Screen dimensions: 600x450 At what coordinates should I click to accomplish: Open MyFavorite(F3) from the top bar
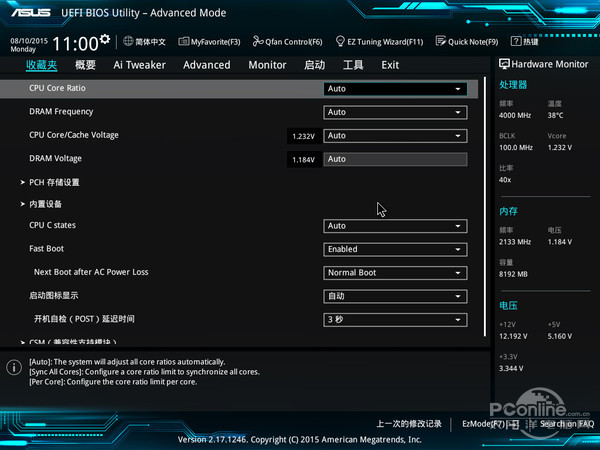click(209, 42)
